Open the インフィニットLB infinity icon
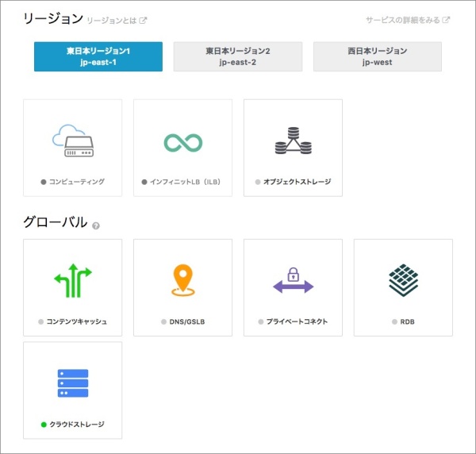476x454 pixels. pos(182,142)
